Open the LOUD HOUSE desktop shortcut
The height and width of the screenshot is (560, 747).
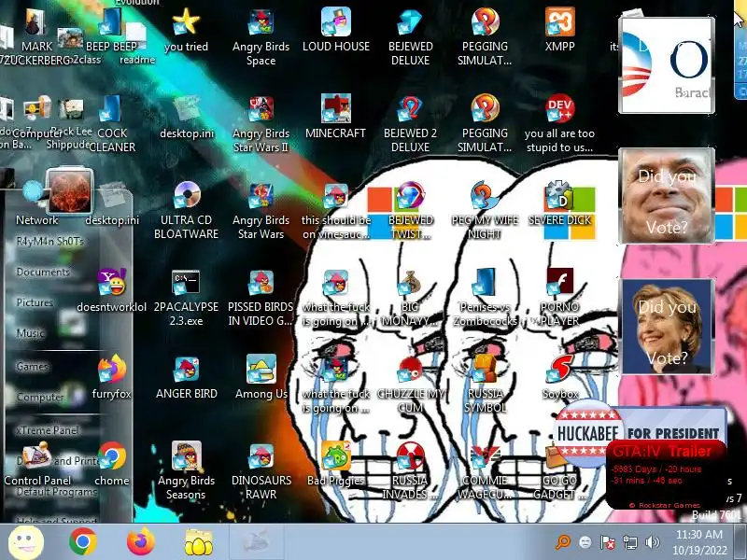tap(336, 21)
